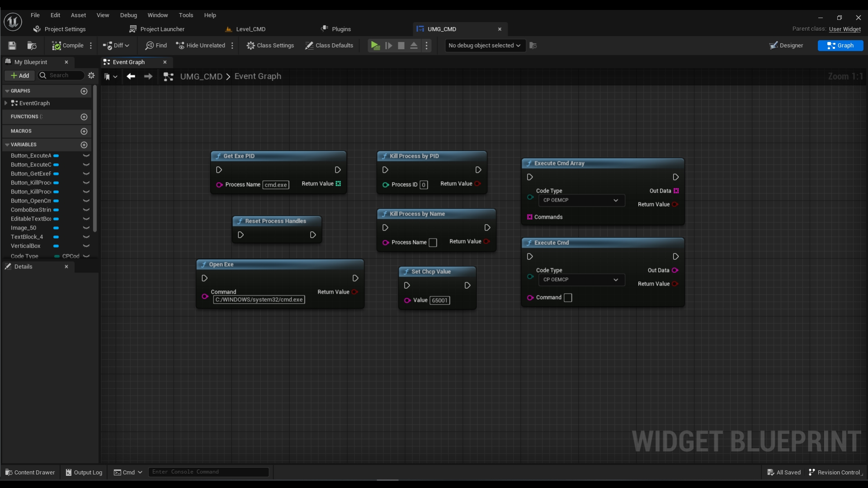
Task: Click the Compile button
Action: (68, 46)
